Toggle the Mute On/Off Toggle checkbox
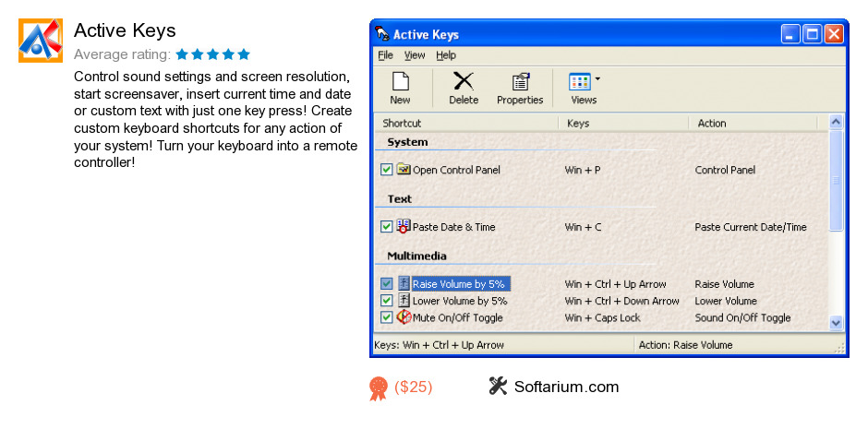Image resolution: width=868 pixels, height=429 pixels. (386, 317)
